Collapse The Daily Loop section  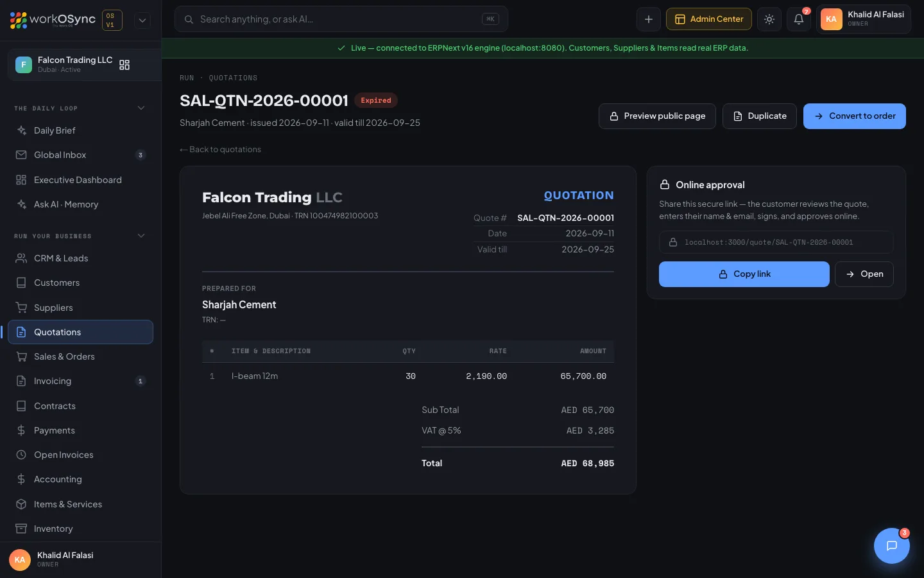(141, 108)
